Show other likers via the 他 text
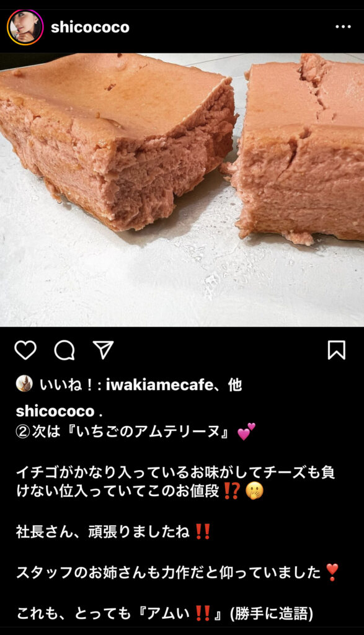Viewport: 364px width, 635px height. coord(235,384)
